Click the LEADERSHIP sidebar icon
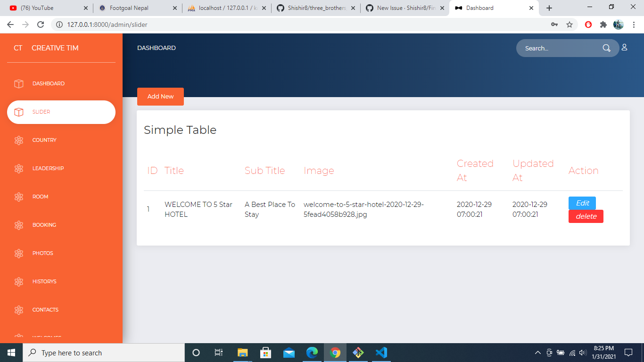 tap(19, 168)
